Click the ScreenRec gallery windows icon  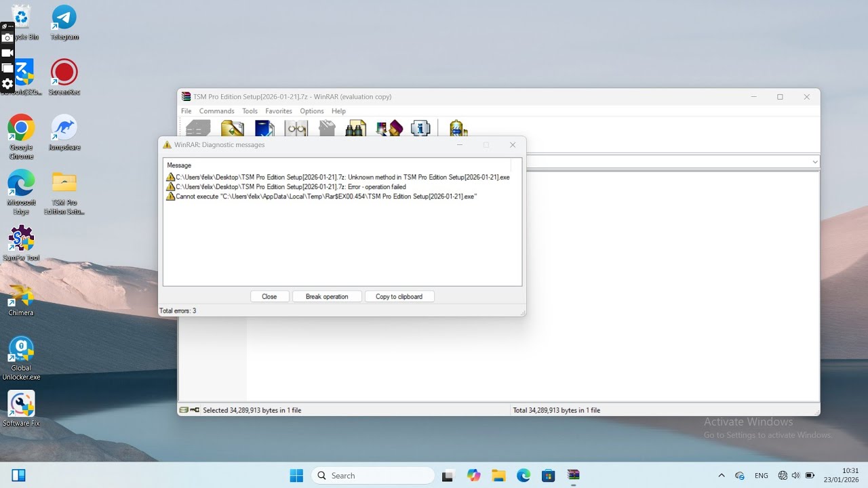click(7, 68)
